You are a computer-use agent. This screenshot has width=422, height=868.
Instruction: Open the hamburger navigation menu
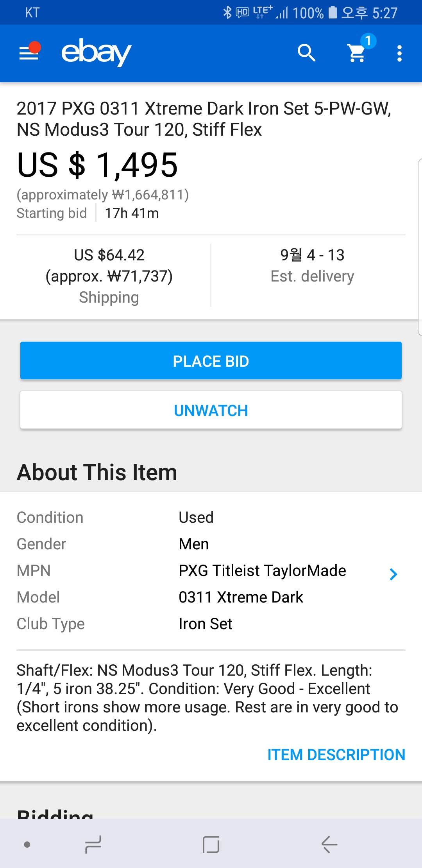[30, 53]
